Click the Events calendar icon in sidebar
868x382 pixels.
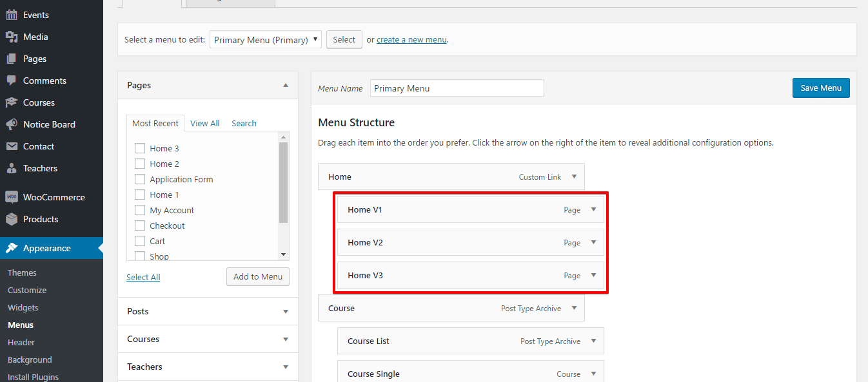click(x=12, y=15)
